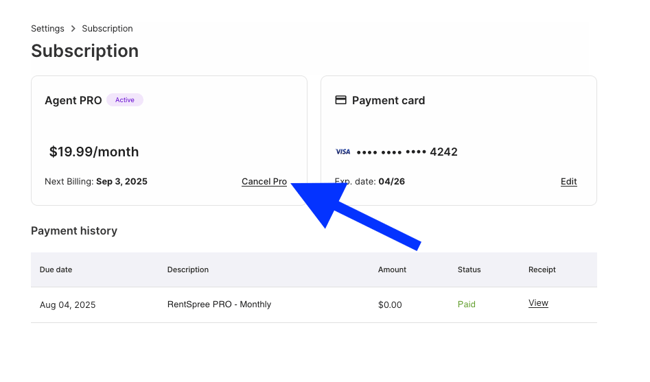Select the RentSpree PRO - Monthly row
Image resolution: width=650 pixels, height=382 pixels.
tap(314, 305)
